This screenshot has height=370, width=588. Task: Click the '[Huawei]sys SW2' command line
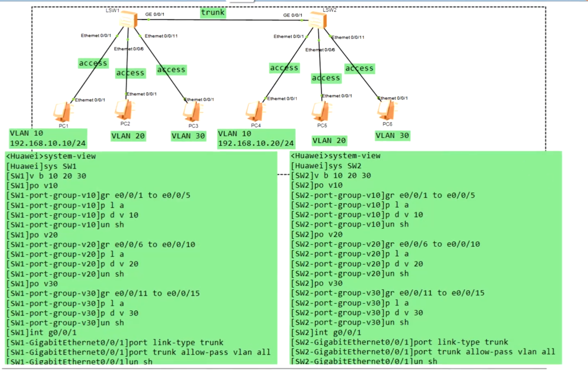pyautogui.click(x=326, y=166)
